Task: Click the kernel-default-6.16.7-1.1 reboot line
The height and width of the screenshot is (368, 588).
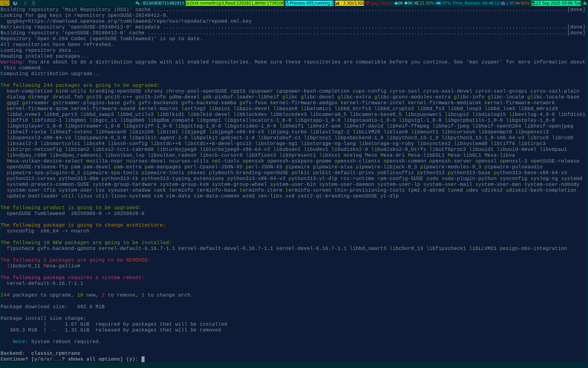Action: click(45, 283)
